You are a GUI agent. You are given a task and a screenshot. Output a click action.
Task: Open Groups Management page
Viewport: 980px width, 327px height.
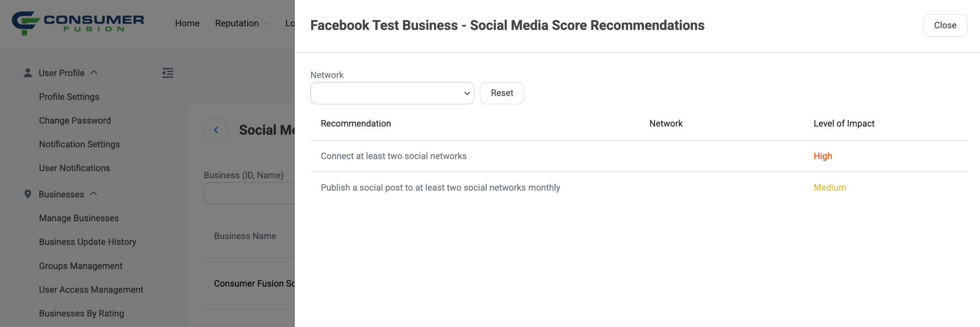tap(80, 266)
